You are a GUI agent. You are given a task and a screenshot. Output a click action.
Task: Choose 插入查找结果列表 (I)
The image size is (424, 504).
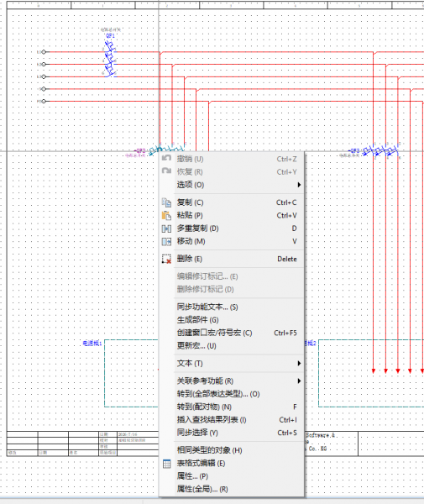tap(232, 420)
